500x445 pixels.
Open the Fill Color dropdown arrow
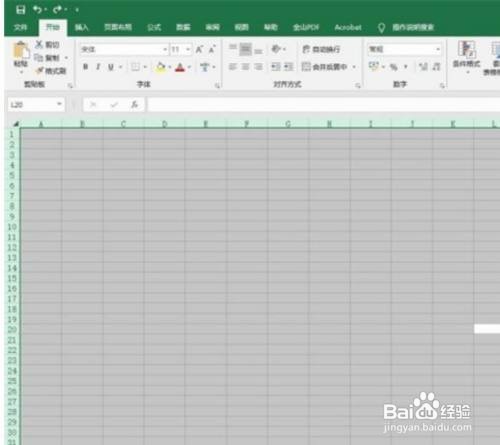pos(170,67)
